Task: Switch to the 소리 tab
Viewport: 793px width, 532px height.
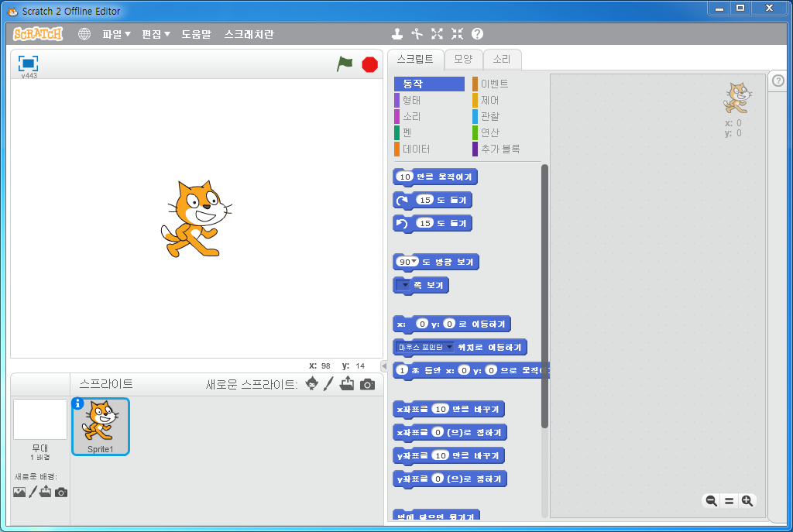Action: point(502,59)
